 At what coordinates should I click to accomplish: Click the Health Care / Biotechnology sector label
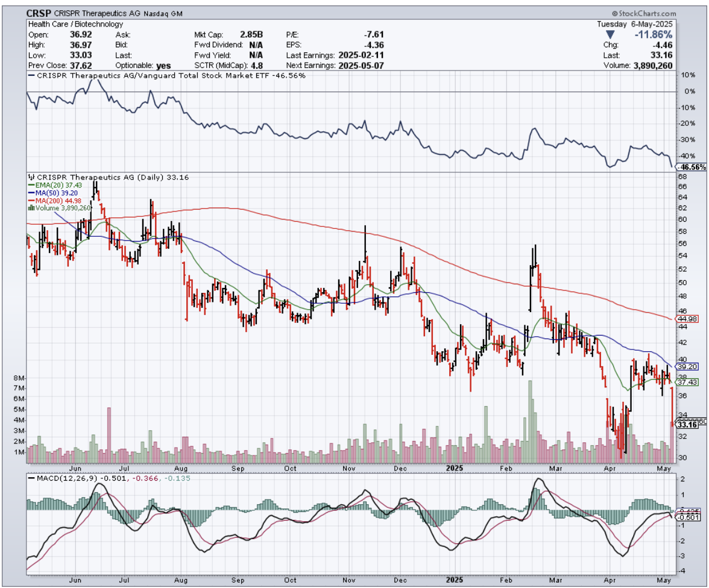(75, 24)
